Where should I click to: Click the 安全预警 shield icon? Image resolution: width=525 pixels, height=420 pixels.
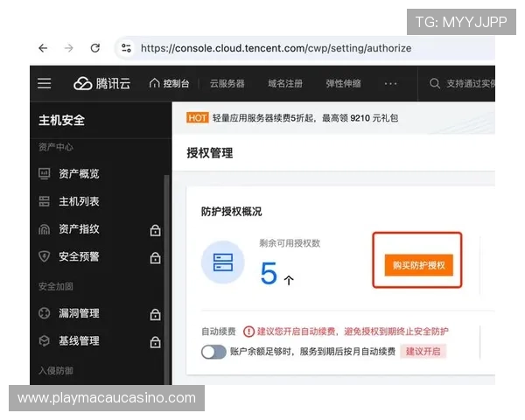[x=45, y=256]
